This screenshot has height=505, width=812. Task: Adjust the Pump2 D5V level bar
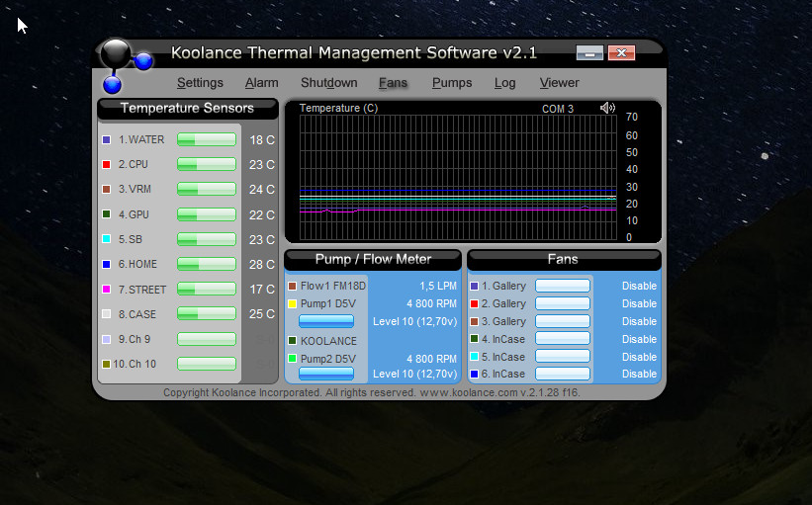(x=326, y=373)
